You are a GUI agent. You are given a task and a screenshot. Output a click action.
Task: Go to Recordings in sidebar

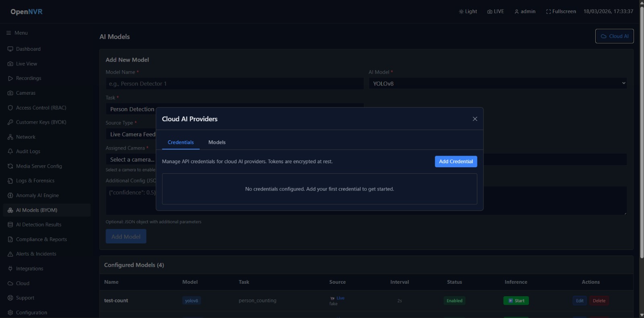(x=47, y=78)
